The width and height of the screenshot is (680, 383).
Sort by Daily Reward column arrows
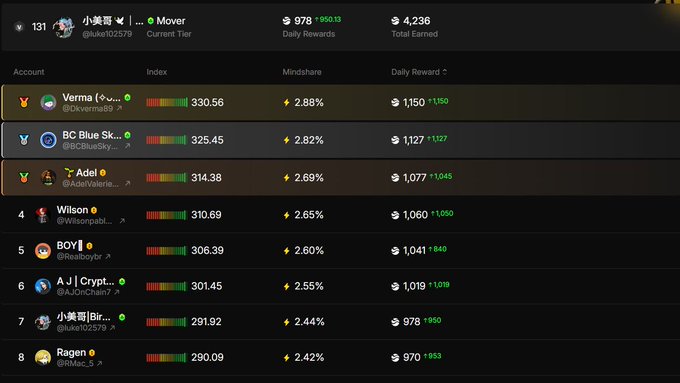pos(445,72)
